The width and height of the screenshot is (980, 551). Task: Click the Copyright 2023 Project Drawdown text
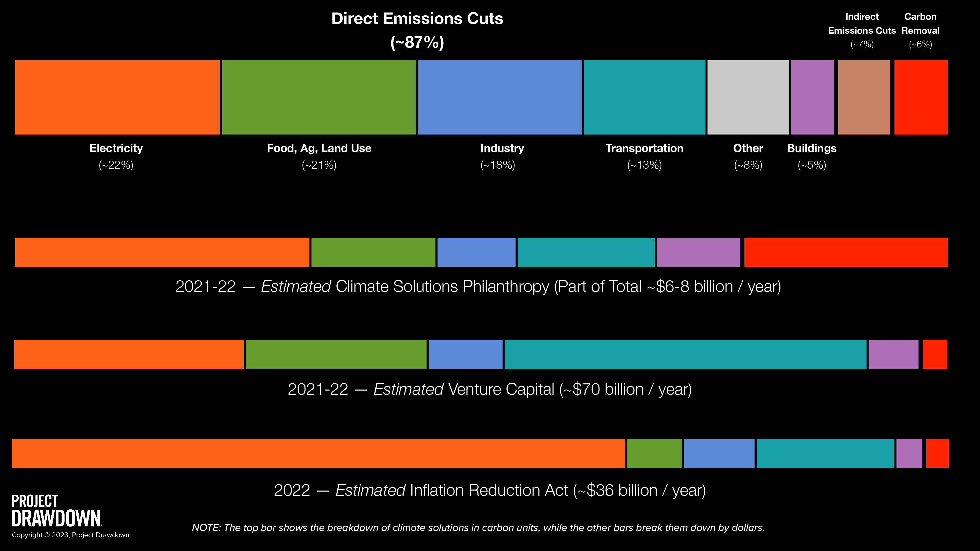point(70,535)
